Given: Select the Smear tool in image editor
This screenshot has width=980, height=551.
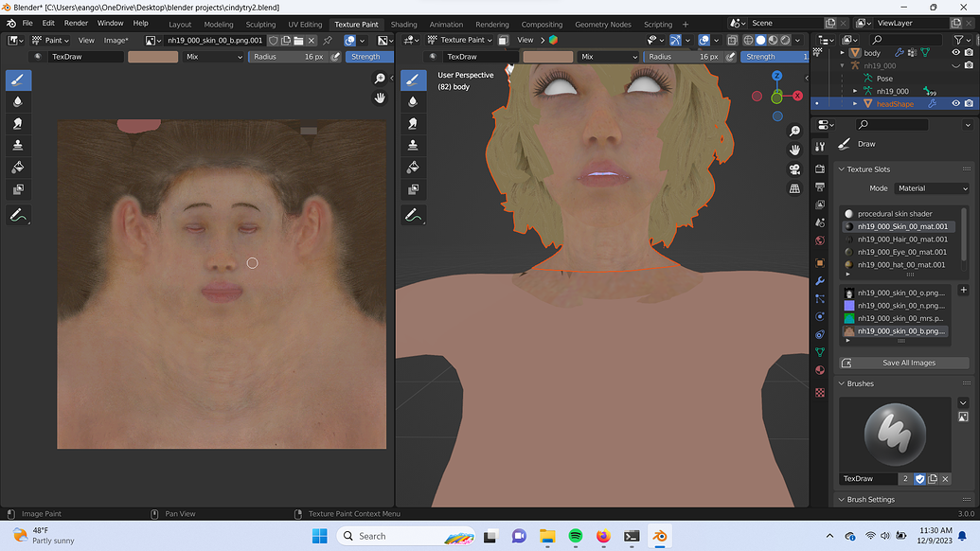Looking at the screenshot, I should [18, 123].
